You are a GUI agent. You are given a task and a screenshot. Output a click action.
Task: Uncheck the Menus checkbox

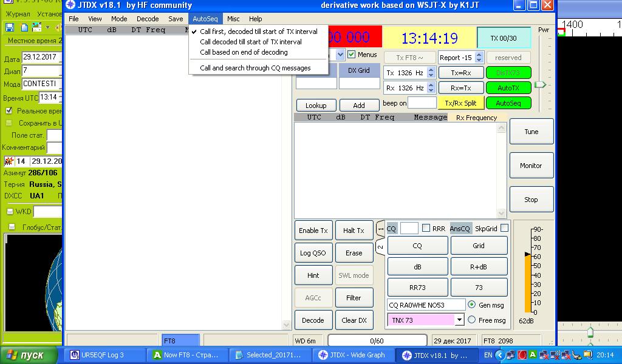[351, 55]
